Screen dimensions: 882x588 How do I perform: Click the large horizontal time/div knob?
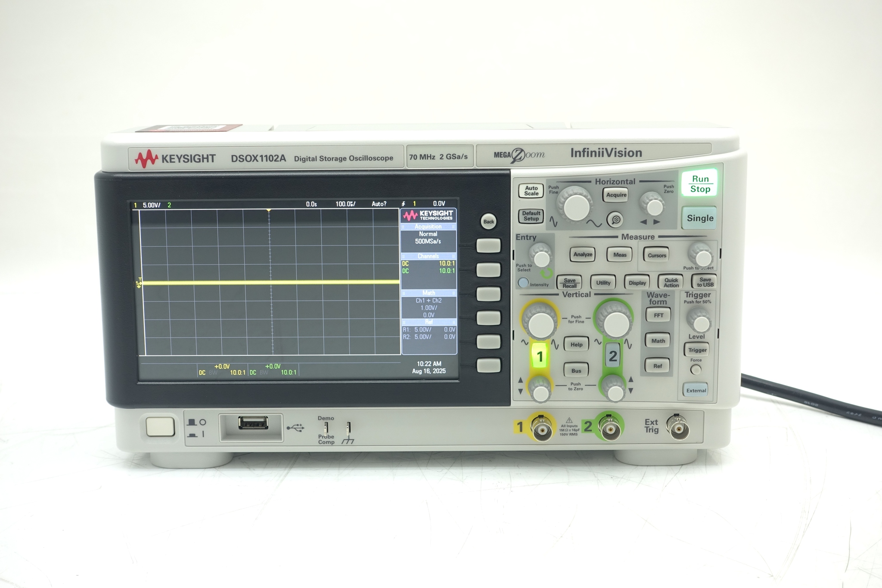[x=575, y=205]
